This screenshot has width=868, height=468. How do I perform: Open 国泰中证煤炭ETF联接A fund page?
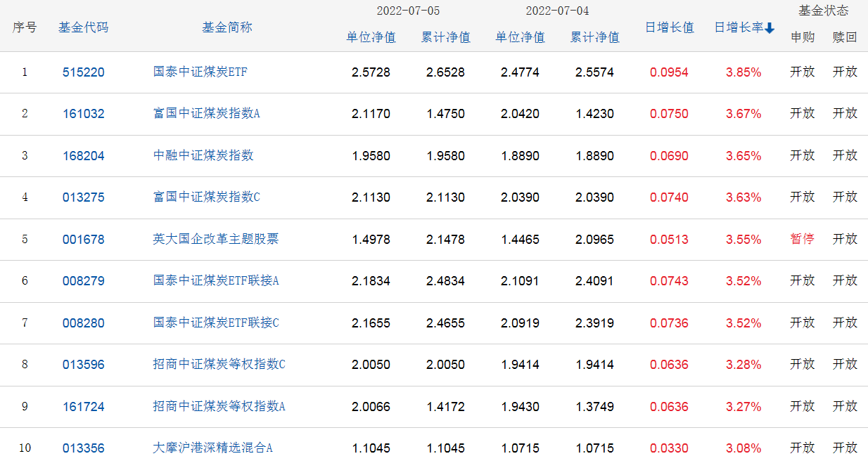(216, 281)
